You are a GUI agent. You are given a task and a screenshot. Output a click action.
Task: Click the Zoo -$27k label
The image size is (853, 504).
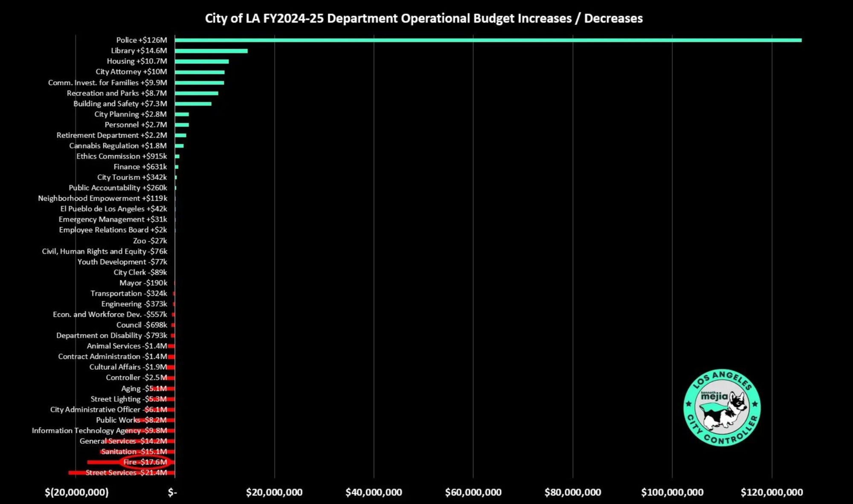[150, 240]
